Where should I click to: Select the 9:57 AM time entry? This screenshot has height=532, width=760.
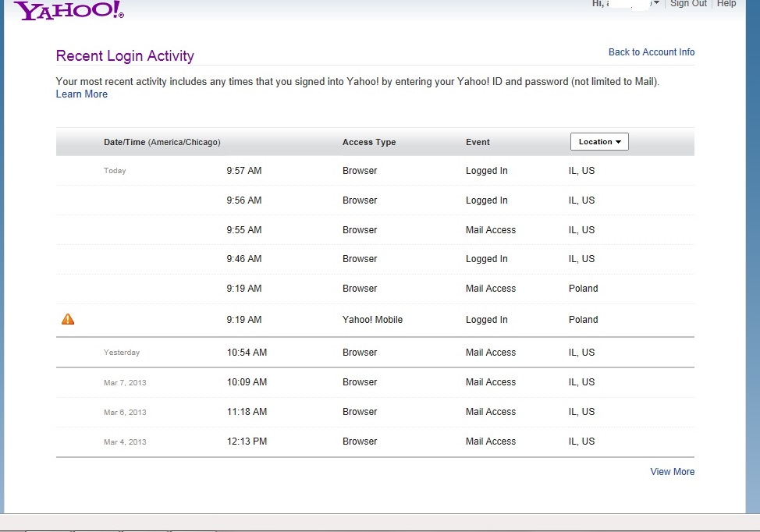point(243,171)
